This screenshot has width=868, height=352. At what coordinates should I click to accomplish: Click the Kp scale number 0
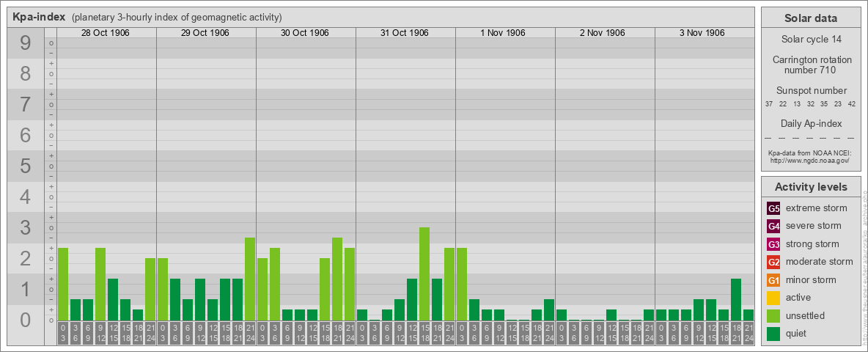(x=26, y=320)
